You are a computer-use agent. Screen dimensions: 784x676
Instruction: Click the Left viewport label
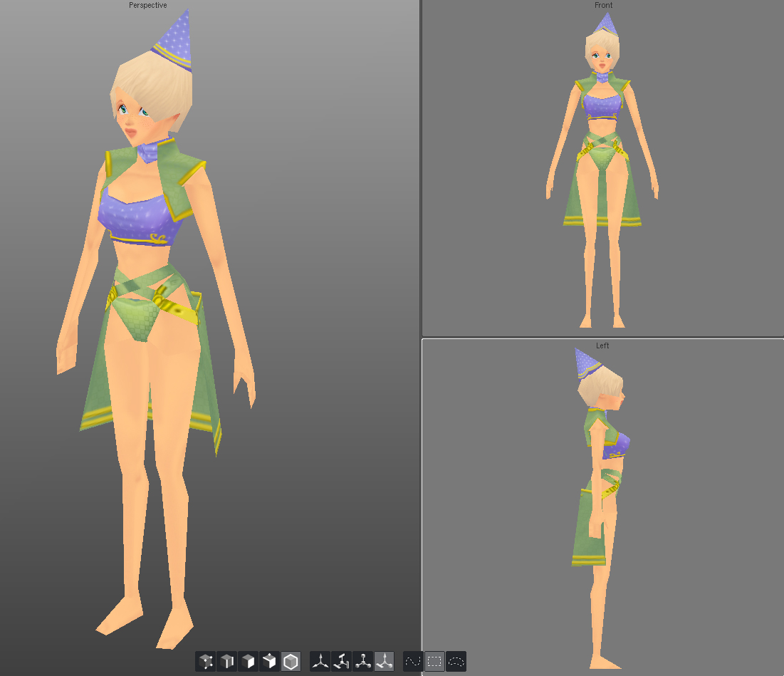(x=602, y=346)
